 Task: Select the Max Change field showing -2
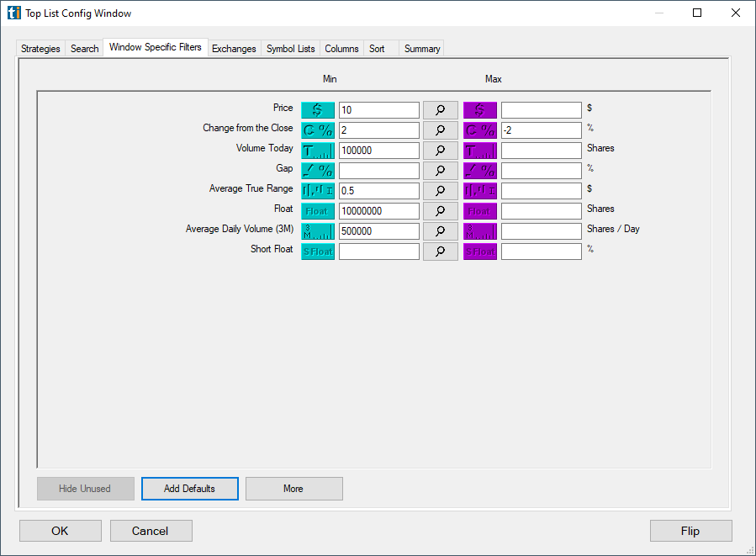pos(541,130)
